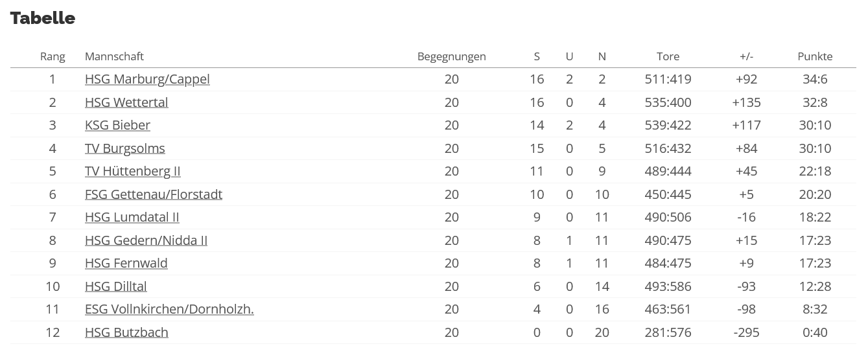868x357 pixels.
Task: Select the TV Hüttenberg II link
Action: [x=133, y=171]
